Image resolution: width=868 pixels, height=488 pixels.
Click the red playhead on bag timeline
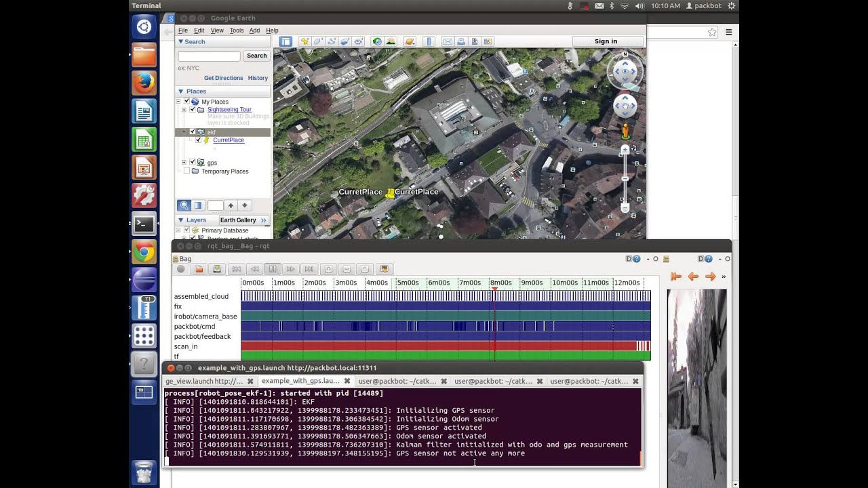[x=494, y=290]
